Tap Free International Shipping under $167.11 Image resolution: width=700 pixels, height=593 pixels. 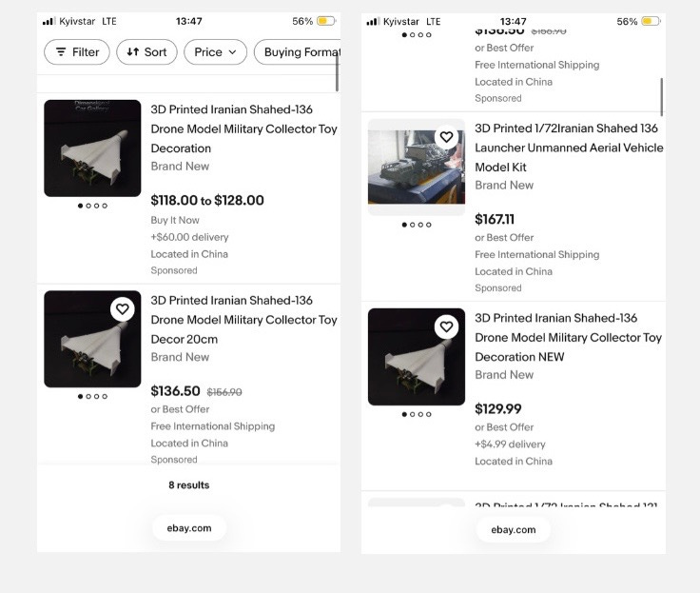537,254
